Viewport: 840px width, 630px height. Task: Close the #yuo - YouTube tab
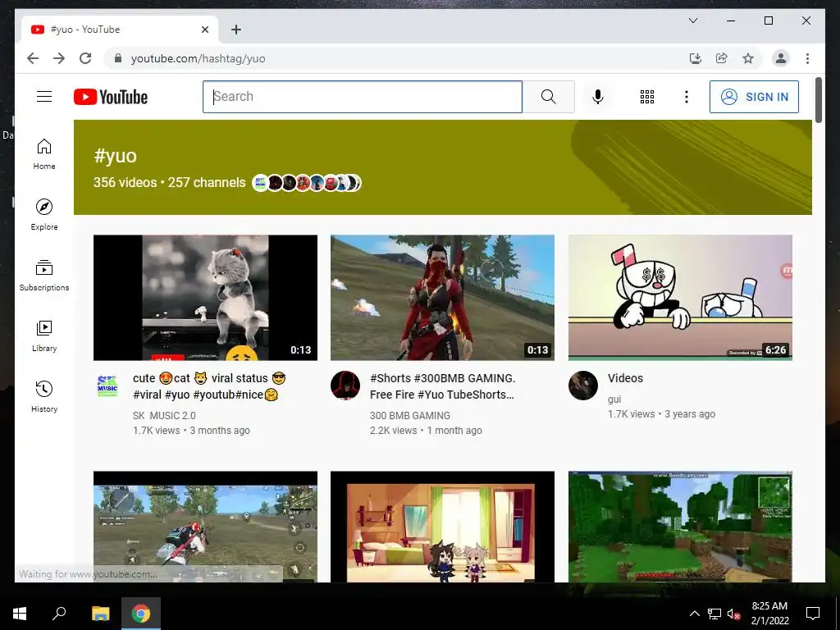pos(204,30)
